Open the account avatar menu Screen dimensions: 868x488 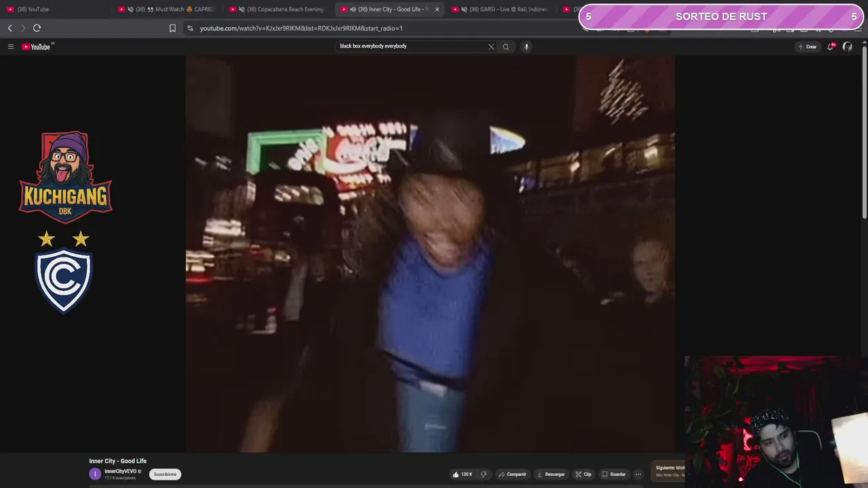click(x=847, y=47)
